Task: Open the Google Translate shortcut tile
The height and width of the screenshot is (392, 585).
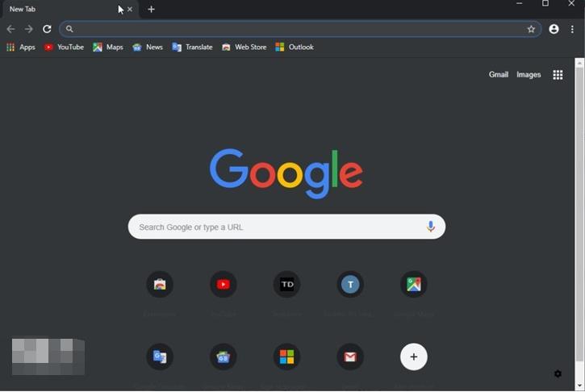Action: 160,357
